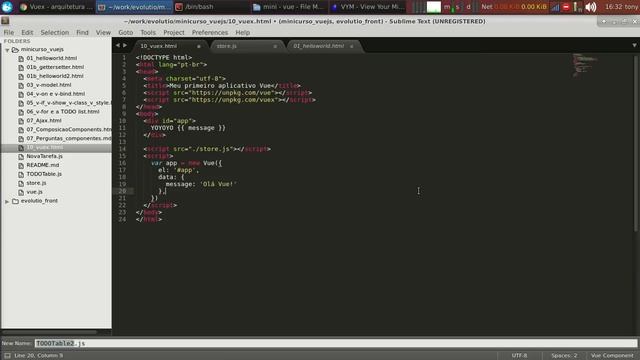Click line number 14 in the gutter
The width and height of the screenshot is (640, 360).
tap(122, 149)
